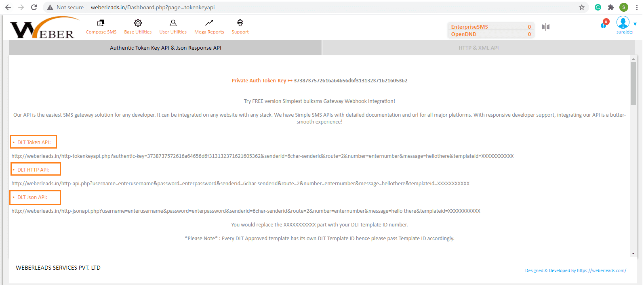Click the mirror icon beside SMS balance

coord(545,27)
